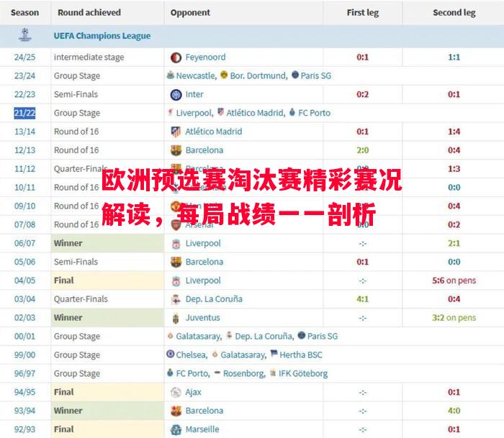Screen dimensions: 504x438
Task: Click the Marseille club crest
Action: tap(176, 430)
